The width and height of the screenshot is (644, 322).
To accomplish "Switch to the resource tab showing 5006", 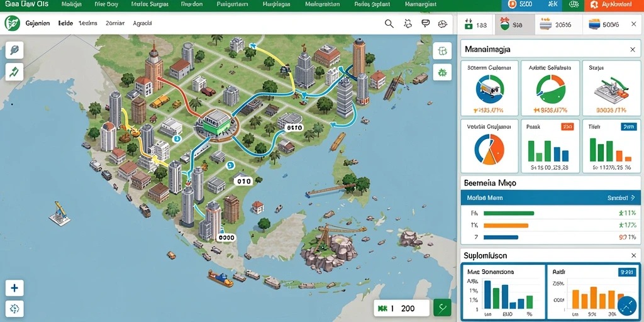I will pyautogui.click(x=603, y=25).
